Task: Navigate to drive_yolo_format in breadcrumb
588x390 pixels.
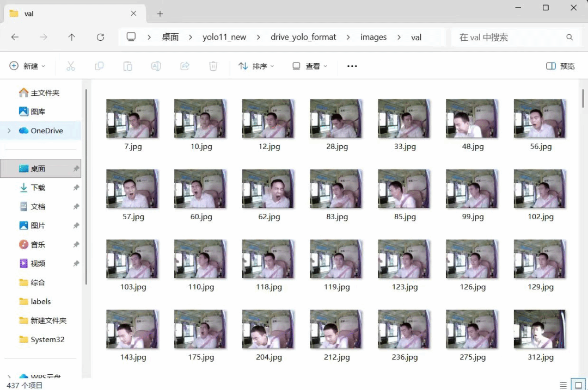Action: coord(303,37)
